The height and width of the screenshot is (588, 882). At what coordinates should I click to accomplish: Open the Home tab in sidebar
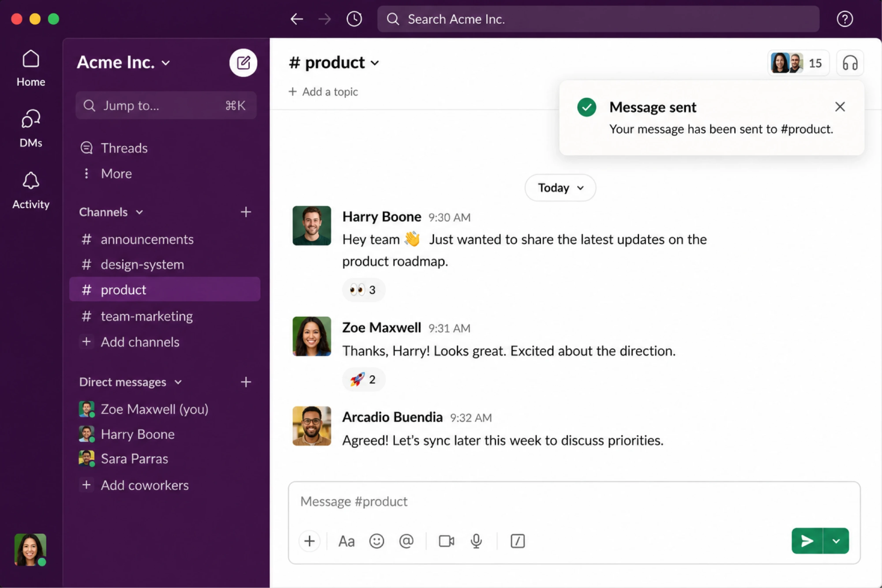(31, 69)
